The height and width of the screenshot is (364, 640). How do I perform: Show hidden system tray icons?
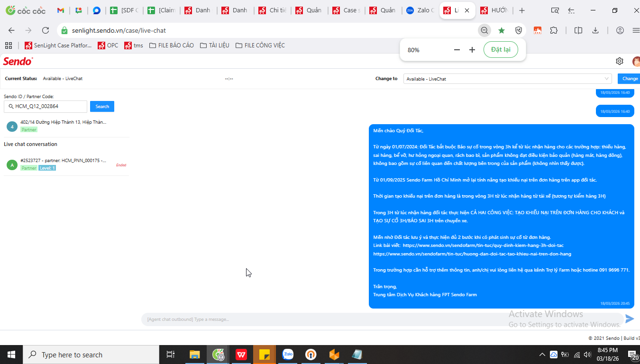pos(542,355)
